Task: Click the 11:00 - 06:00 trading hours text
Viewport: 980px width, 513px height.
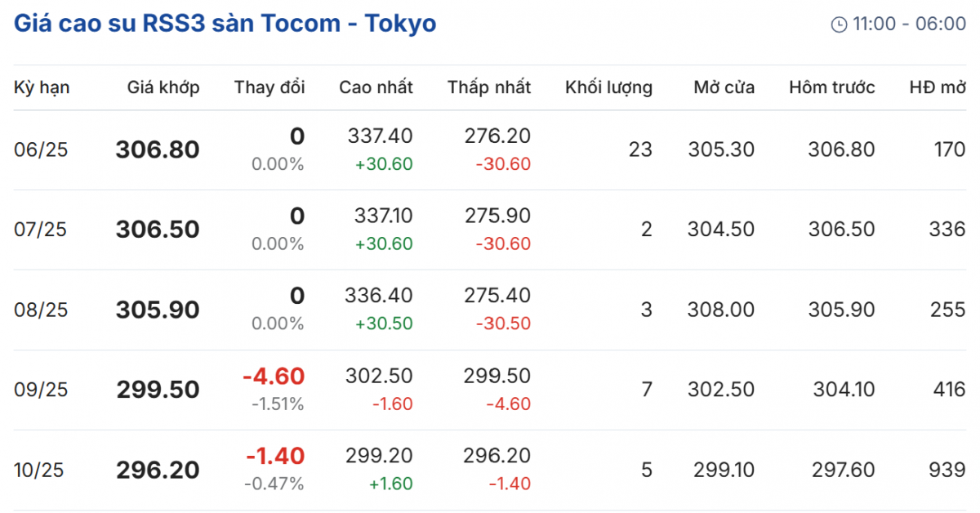Action: (x=909, y=24)
